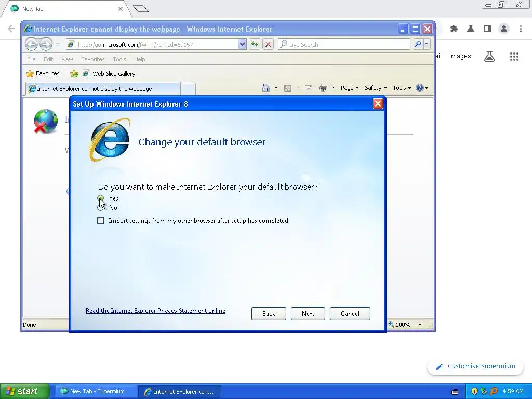The width and height of the screenshot is (532, 399).
Task: Continue with the Next button
Action: click(308, 313)
